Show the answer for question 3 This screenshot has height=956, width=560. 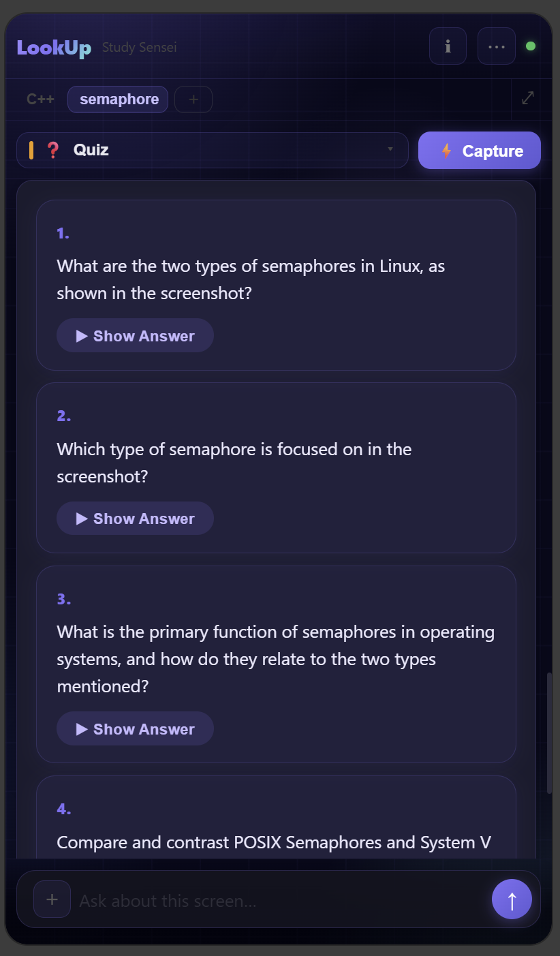click(135, 728)
